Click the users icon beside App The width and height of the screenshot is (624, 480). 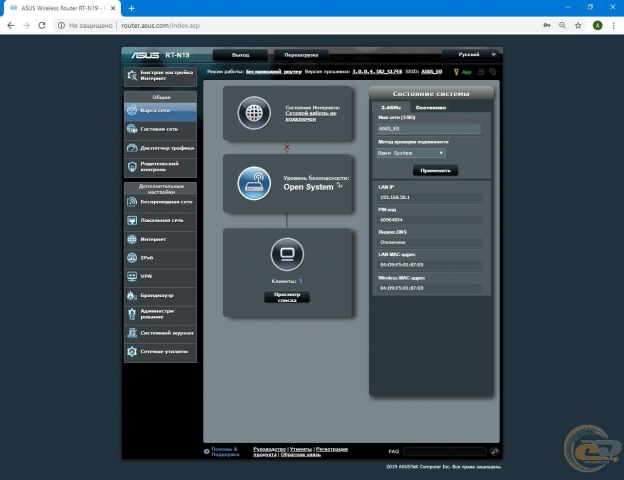481,72
